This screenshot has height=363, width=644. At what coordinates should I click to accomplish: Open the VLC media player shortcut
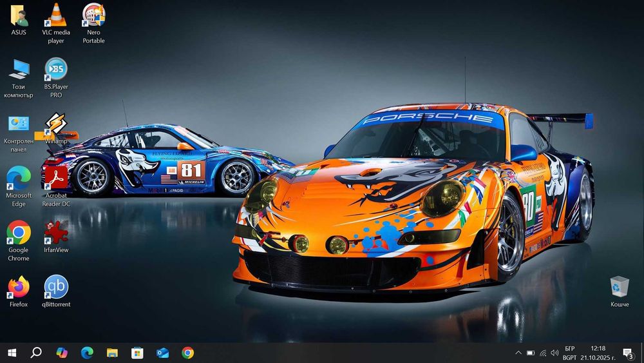(56, 15)
